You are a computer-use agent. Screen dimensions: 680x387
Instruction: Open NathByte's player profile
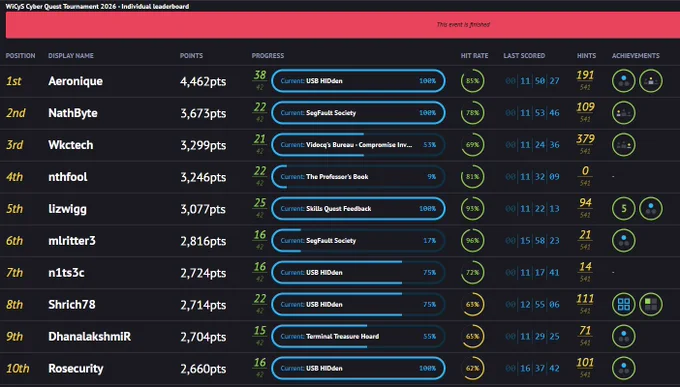coord(73,113)
